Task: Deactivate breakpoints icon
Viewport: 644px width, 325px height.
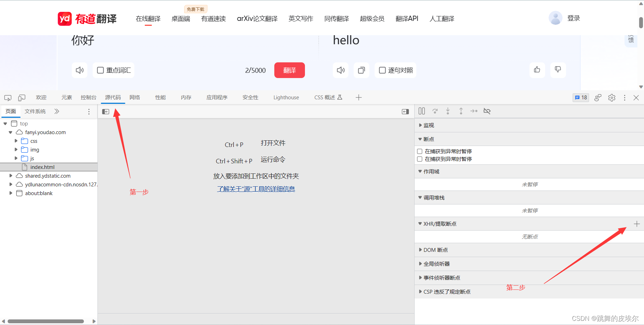Action: point(487,111)
